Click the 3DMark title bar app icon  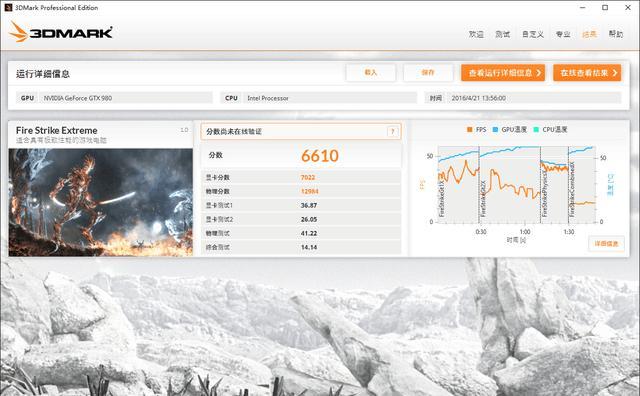point(8,7)
